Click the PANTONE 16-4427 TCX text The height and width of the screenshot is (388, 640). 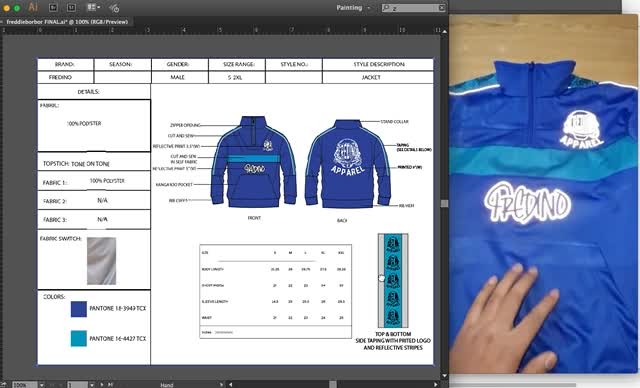[x=118, y=339]
